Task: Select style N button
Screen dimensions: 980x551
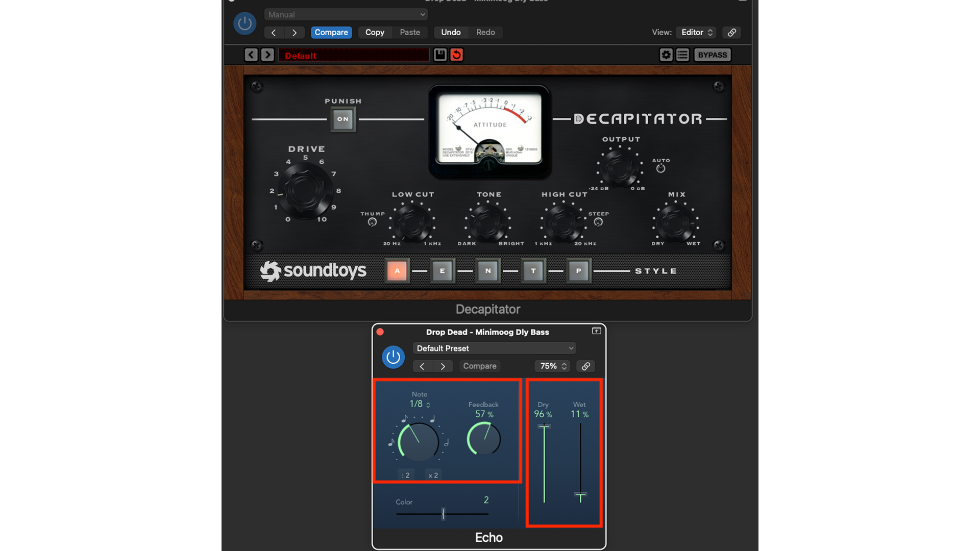Action: tap(488, 271)
